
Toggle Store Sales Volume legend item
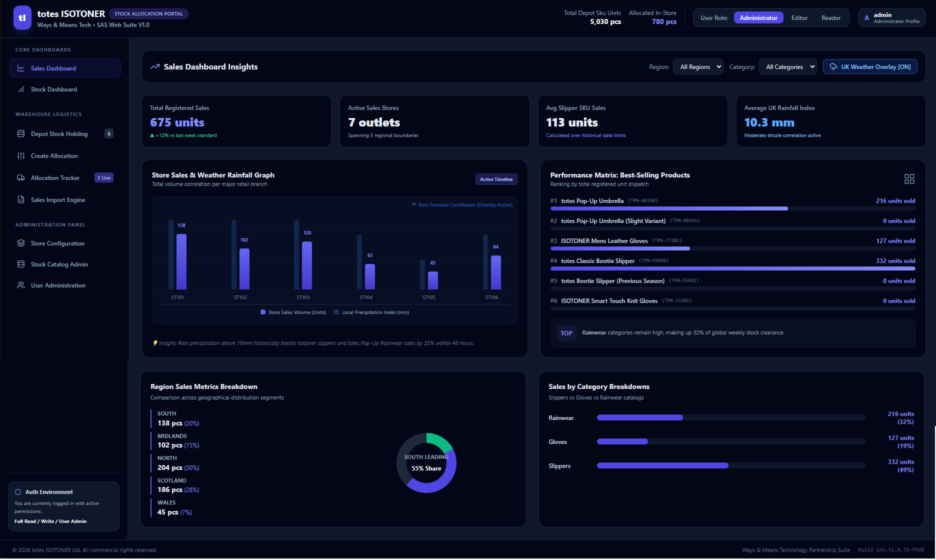click(293, 312)
